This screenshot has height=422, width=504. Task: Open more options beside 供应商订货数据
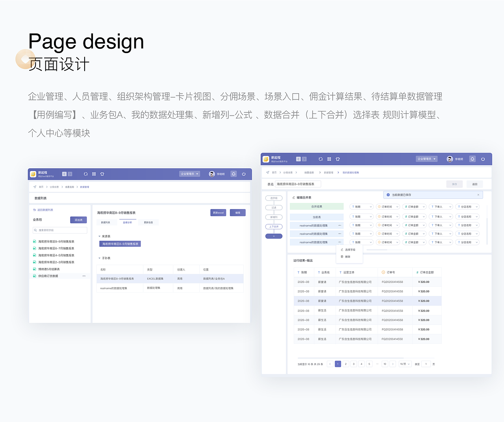coord(84,276)
